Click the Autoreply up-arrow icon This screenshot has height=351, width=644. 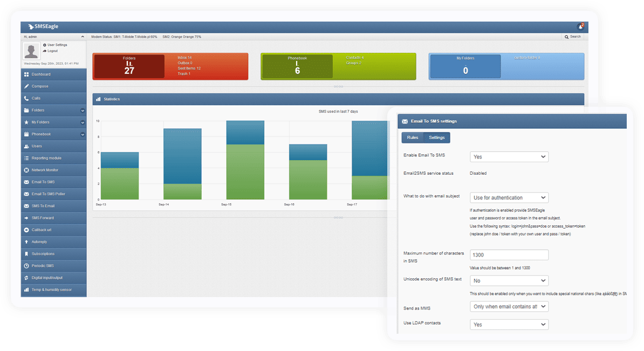click(26, 242)
